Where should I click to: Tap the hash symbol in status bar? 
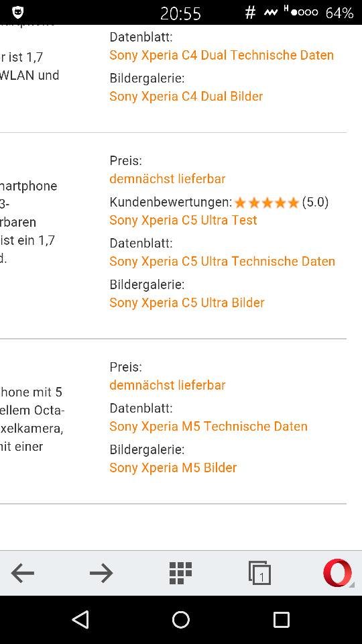(x=250, y=13)
